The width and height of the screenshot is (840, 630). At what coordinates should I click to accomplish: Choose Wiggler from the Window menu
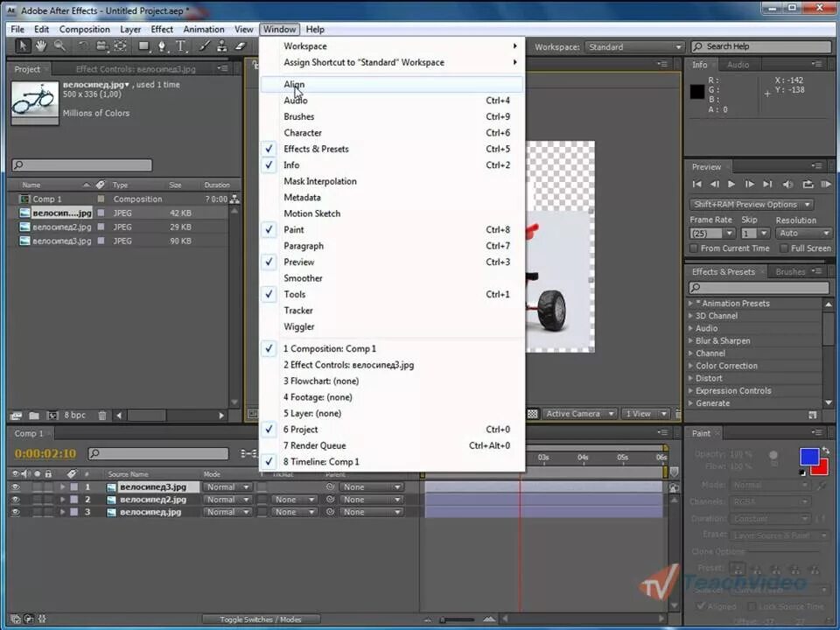coord(391,326)
